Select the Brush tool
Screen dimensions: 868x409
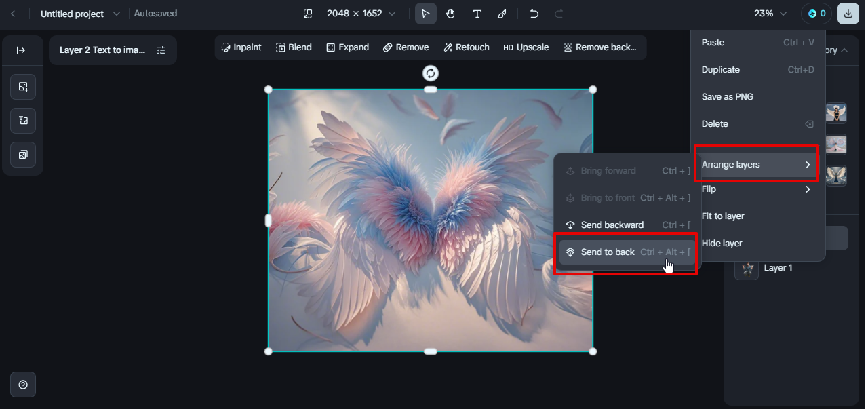click(502, 14)
